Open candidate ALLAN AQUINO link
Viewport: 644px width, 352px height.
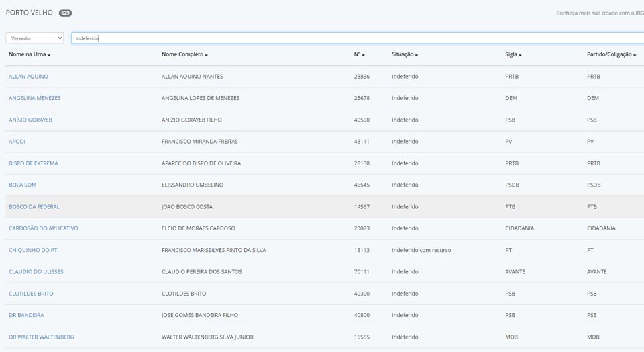pos(28,77)
